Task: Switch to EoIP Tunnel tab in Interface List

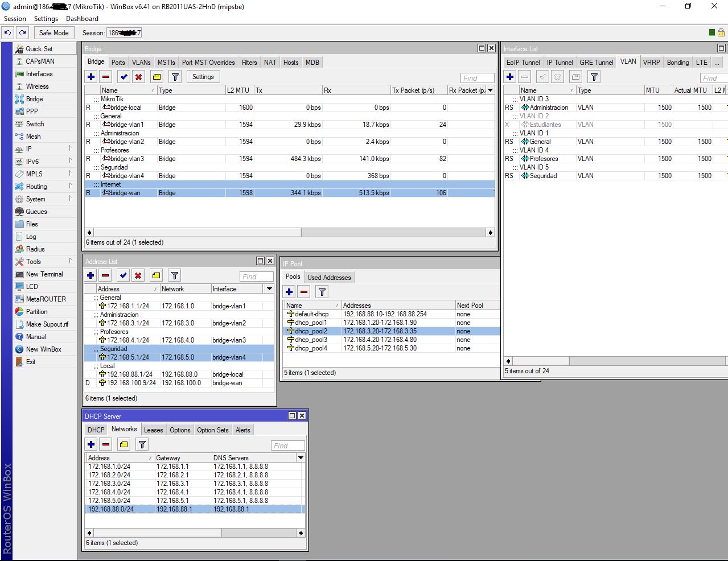Action: coord(523,63)
